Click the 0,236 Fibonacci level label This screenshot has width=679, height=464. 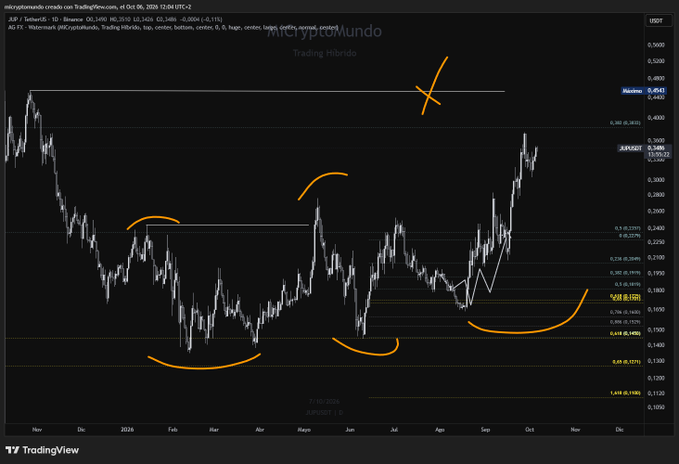tap(625, 259)
